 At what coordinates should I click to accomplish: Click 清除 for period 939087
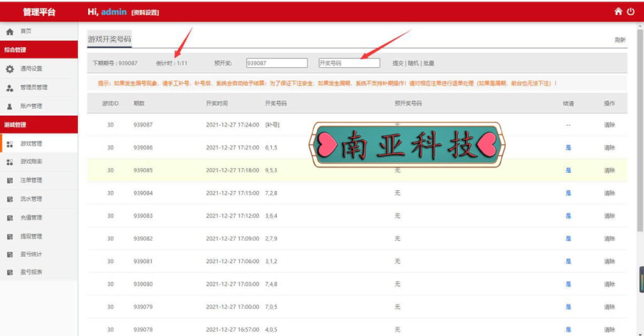(609, 125)
